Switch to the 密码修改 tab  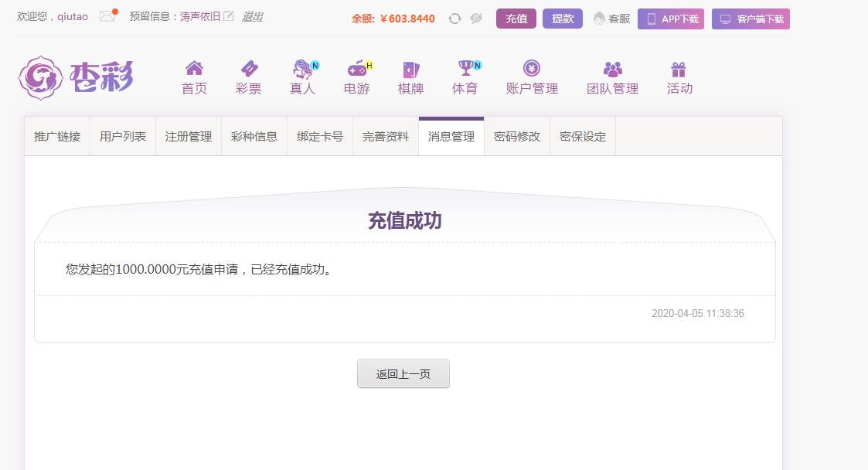pos(517,137)
